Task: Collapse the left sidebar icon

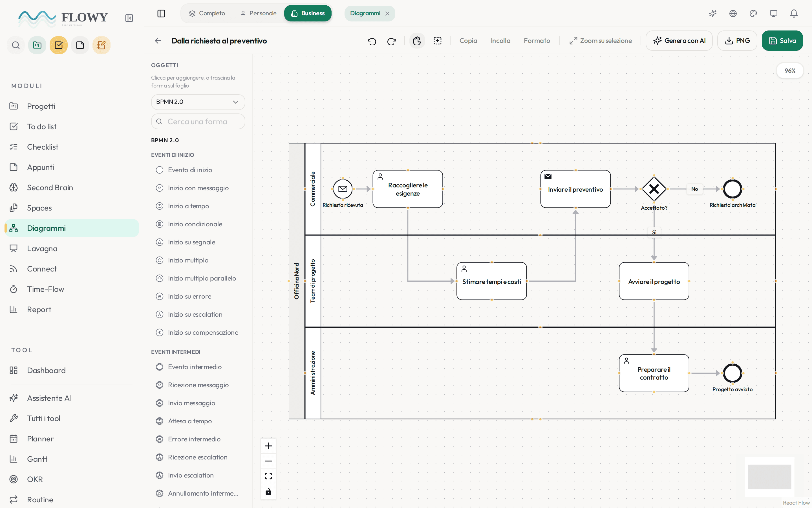Action: point(129,18)
